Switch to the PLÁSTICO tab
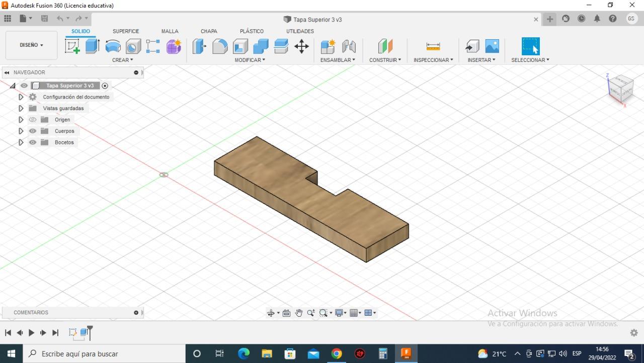Image resolution: width=644 pixels, height=363 pixels. pos(252,31)
